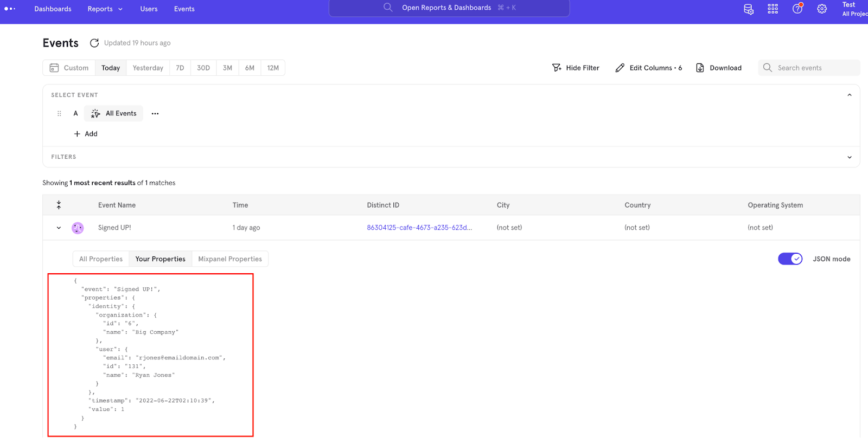Open the settings gear icon
The width and height of the screenshot is (868, 438).
pos(822,9)
